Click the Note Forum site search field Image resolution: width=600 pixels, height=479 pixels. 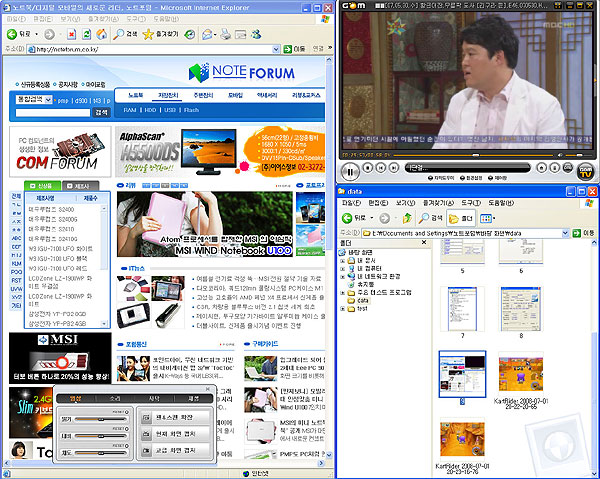pos(53,112)
